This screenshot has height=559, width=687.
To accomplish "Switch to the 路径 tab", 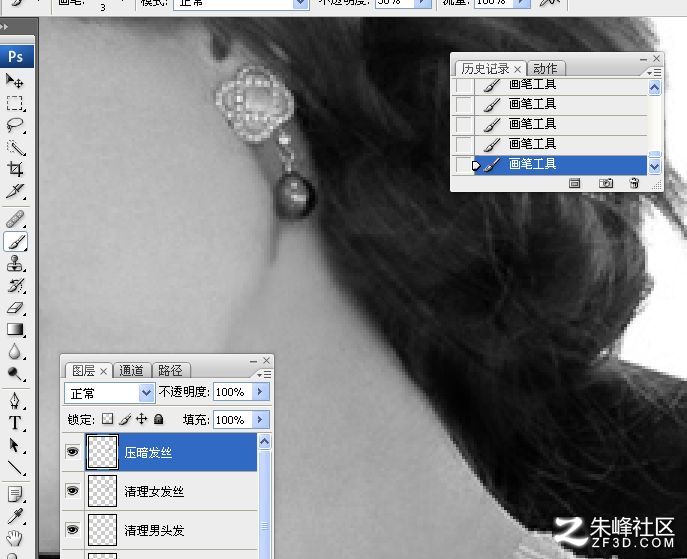I will [x=170, y=371].
